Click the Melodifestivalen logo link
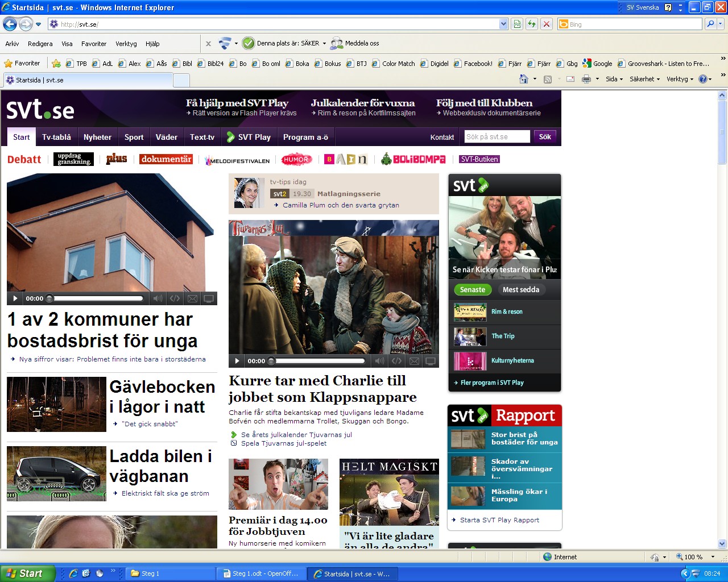 pyautogui.click(x=238, y=160)
